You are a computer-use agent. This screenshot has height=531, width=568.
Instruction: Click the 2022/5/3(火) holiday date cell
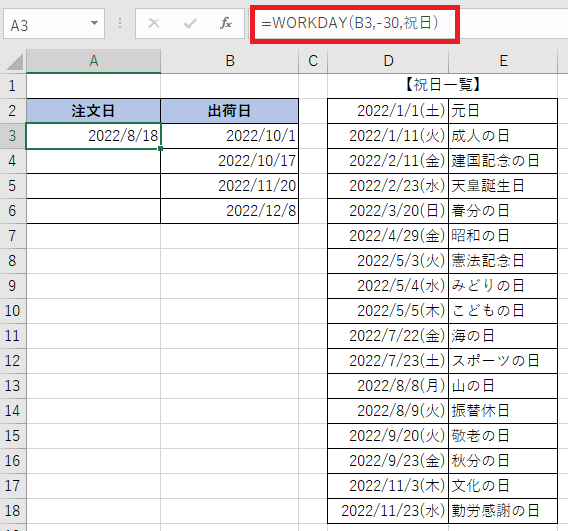(x=388, y=261)
